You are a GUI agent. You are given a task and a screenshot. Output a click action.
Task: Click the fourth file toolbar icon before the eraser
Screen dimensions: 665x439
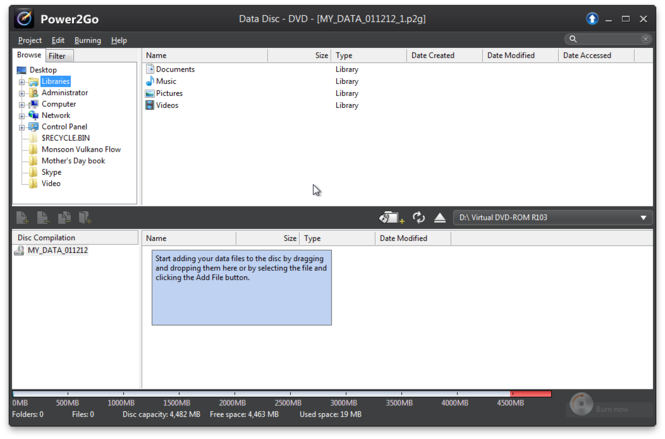pyautogui.click(x=85, y=218)
